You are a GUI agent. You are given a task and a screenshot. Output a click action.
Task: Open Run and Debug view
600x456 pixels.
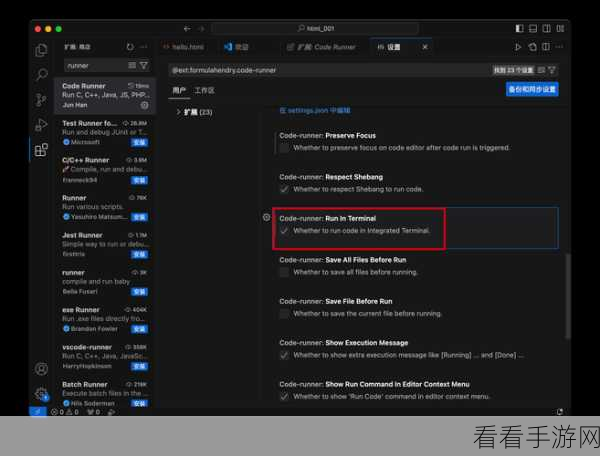pos(41,125)
